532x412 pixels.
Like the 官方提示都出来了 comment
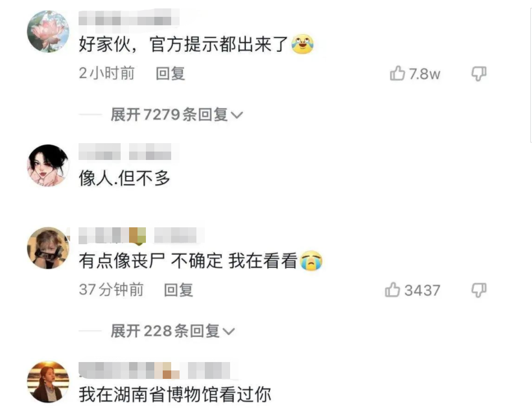point(397,73)
